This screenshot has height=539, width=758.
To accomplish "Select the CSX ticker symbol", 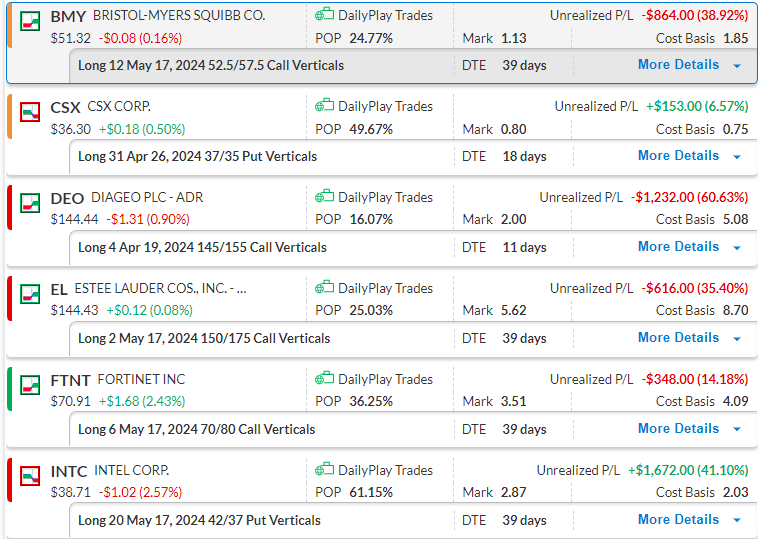I will click(x=65, y=107).
